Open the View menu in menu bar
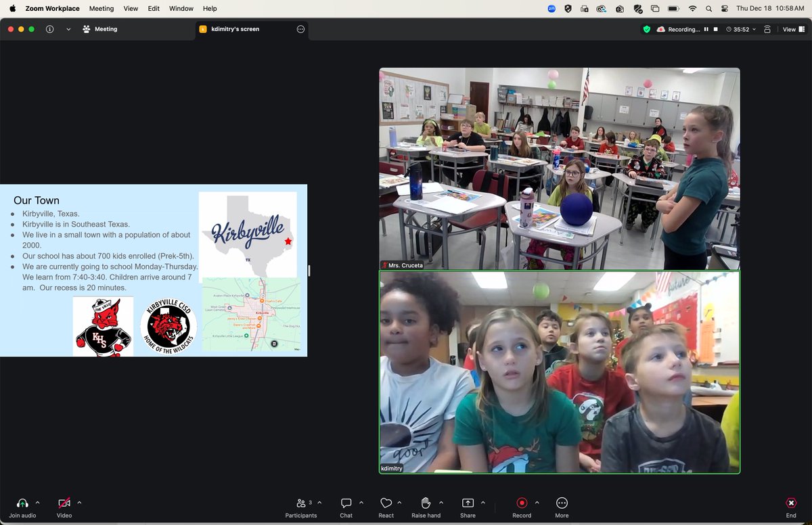 click(x=131, y=8)
